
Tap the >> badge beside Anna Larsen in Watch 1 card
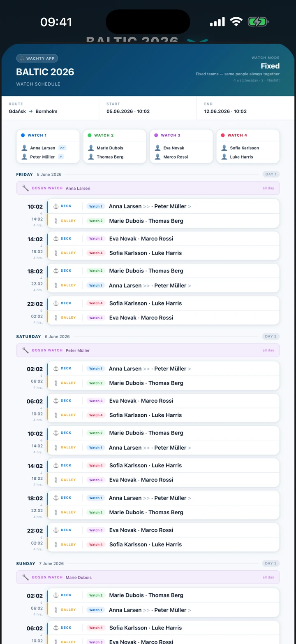pyautogui.click(x=62, y=148)
